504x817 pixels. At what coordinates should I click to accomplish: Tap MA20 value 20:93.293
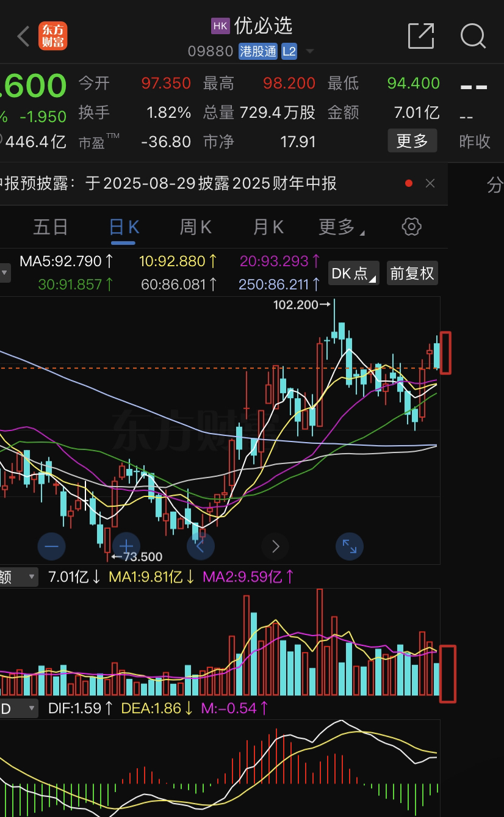(x=280, y=261)
